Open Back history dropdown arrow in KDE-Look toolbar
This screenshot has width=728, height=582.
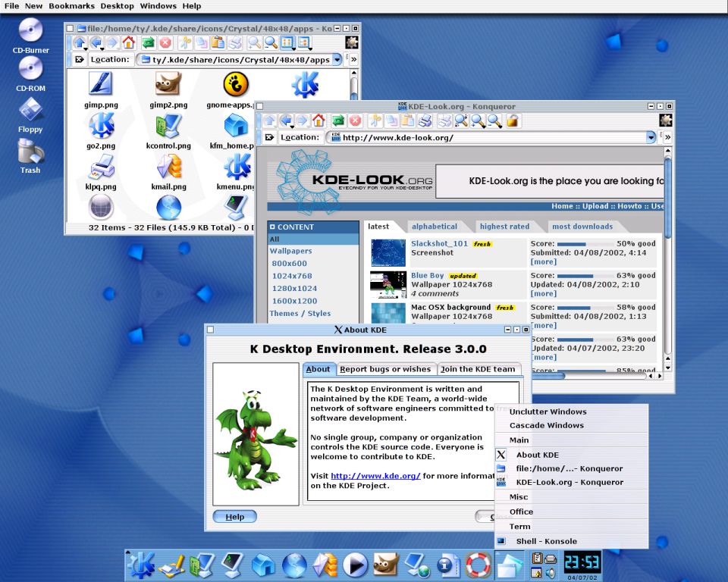293,126
